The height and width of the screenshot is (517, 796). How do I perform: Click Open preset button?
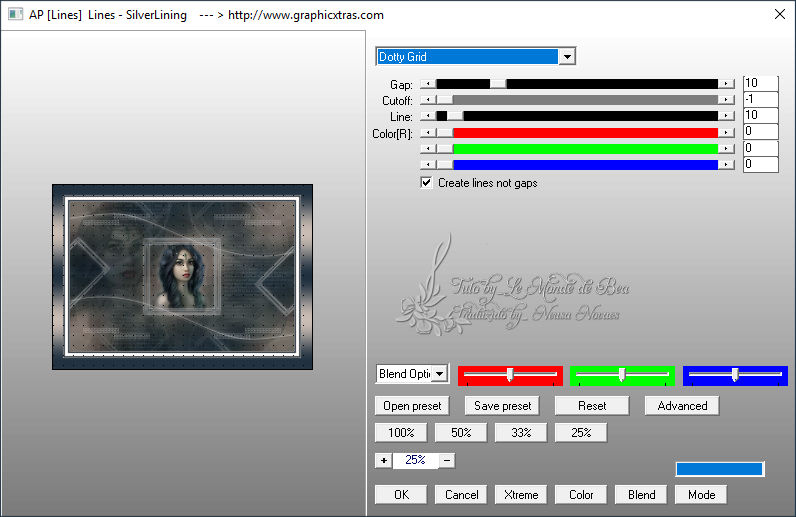412,406
